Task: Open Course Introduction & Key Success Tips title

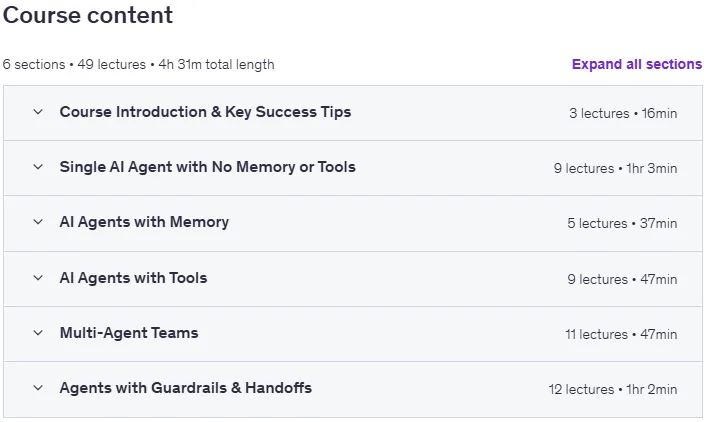Action: (x=205, y=112)
